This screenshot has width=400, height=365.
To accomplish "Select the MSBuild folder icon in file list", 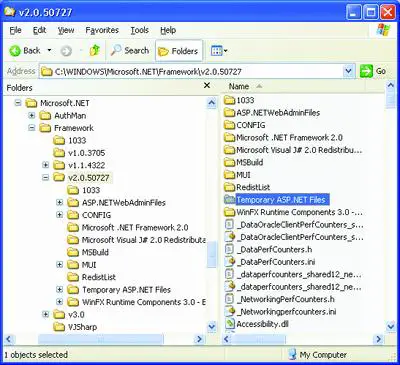I will pos(230,163).
